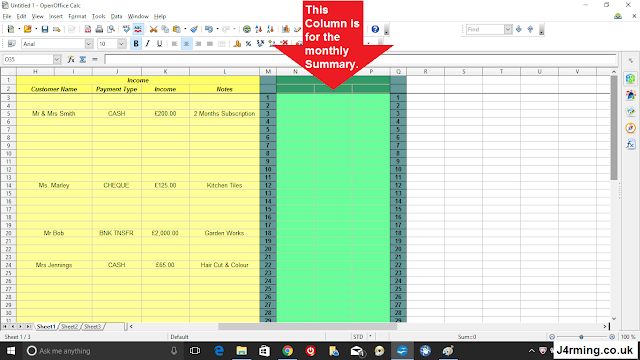640x360 pixels.
Task: Click the Save document icon
Action: coord(45,29)
